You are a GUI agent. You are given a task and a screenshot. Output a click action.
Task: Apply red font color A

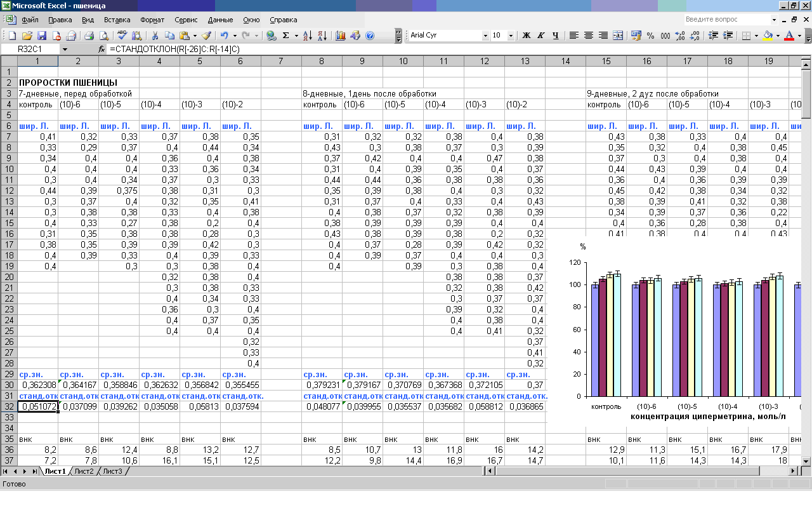(x=789, y=36)
